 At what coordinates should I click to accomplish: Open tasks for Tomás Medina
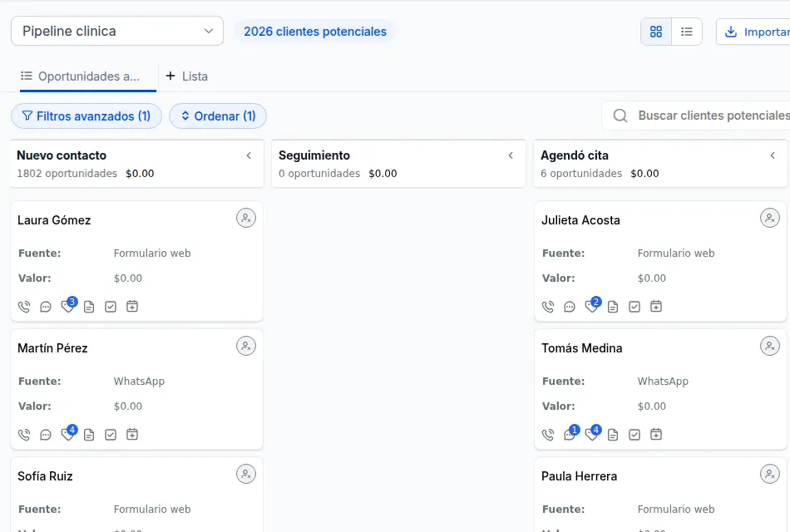coord(634,435)
